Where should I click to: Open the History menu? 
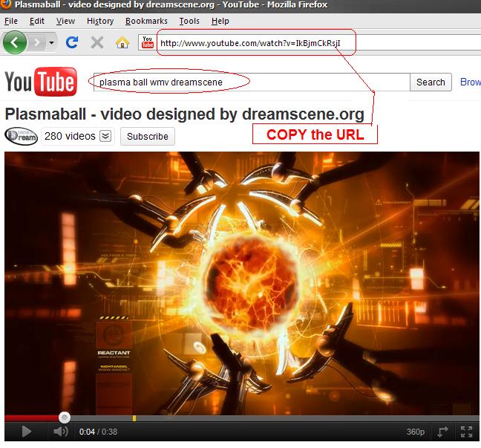[100, 21]
